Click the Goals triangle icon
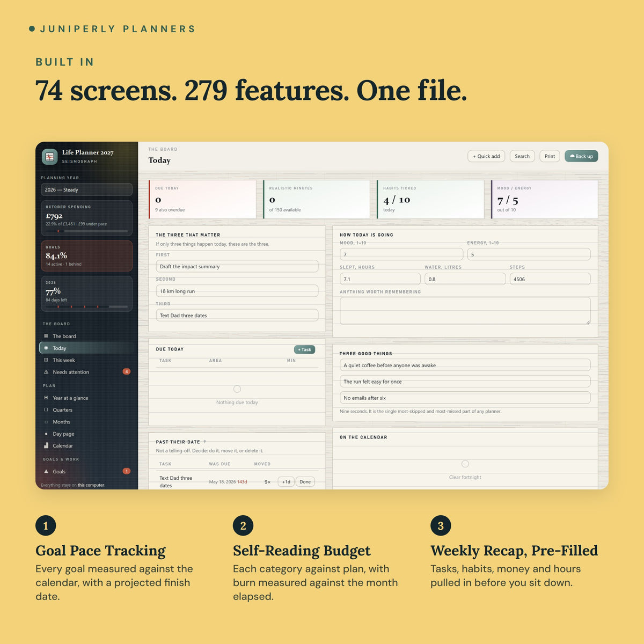644x644 pixels. (46, 471)
